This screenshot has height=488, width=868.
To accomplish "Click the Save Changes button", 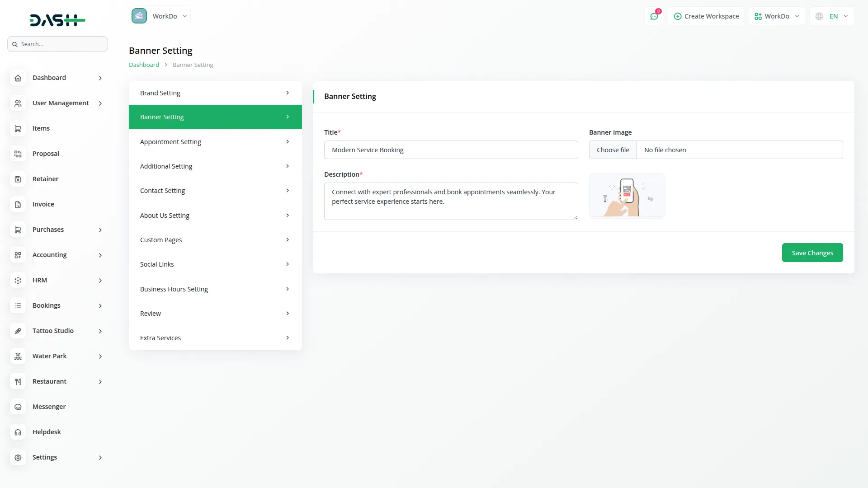I will pyautogui.click(x=812, y=253).
